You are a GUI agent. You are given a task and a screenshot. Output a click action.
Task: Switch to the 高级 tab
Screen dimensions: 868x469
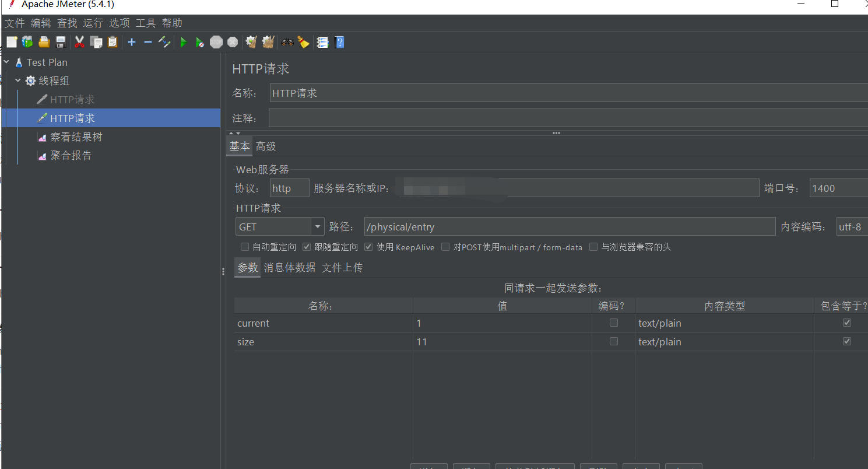(266, 146)
